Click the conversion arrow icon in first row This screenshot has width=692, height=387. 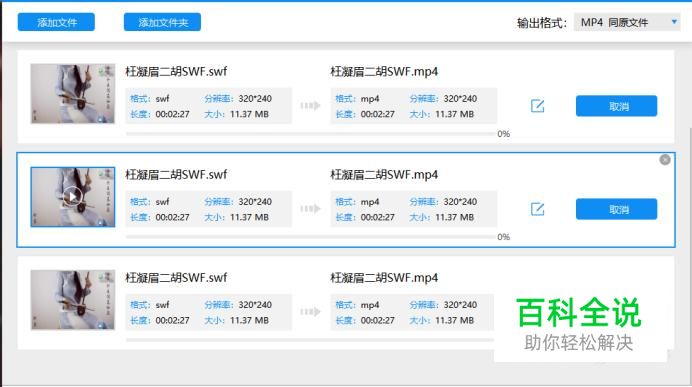pos(310,105)
